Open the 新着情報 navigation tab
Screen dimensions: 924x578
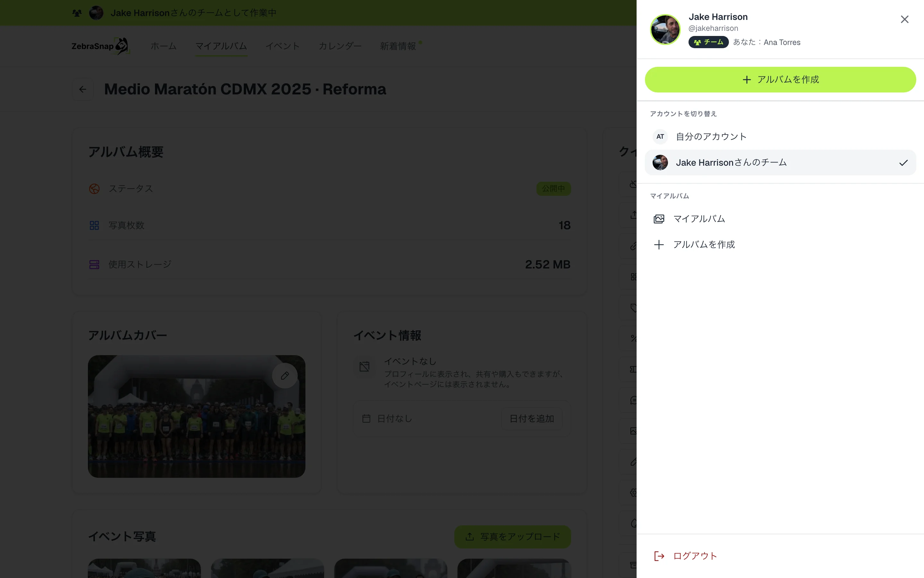tap(398, 46)
